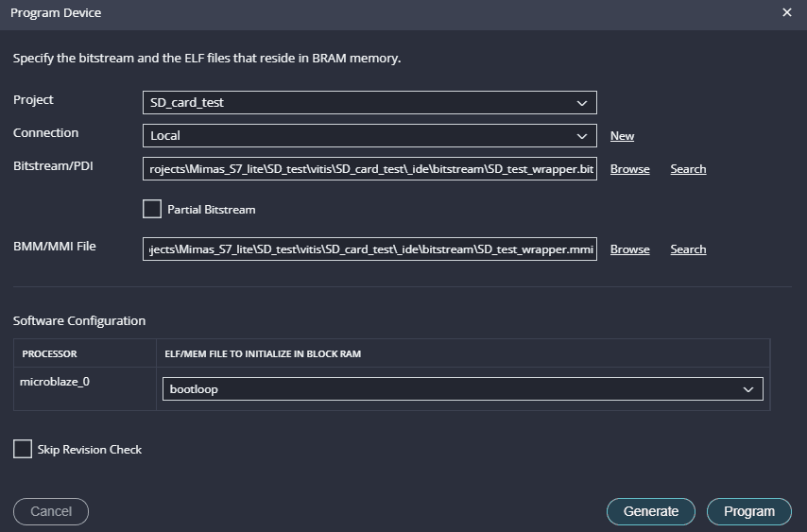The image size is (807, 532).
Task: Click the Generate button
Action: [650, 511]
